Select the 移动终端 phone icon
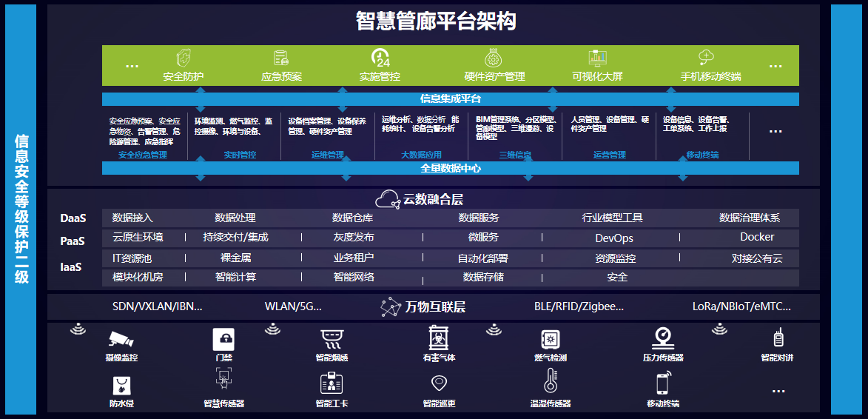Screen dimensions: 868x419 point(663,383)
